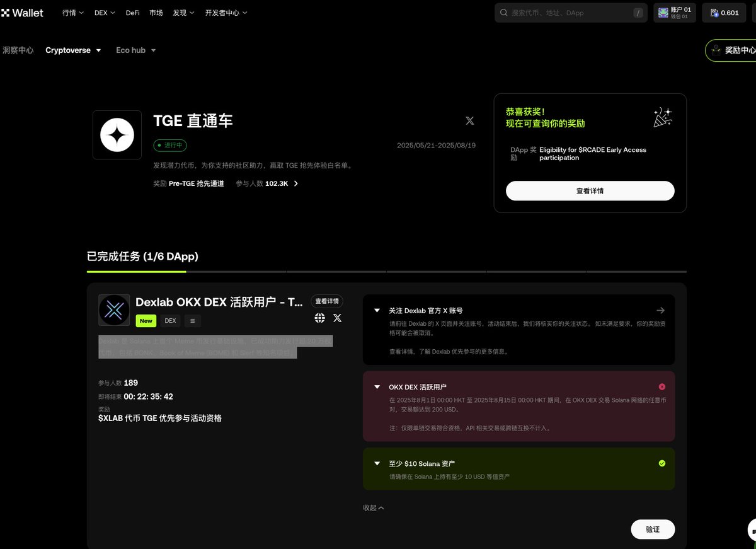
Task: Click the 验证 button
Action: point(653,529)
